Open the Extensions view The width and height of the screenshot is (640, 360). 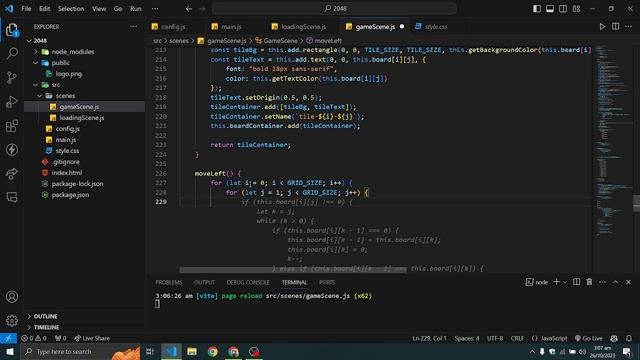12,126
